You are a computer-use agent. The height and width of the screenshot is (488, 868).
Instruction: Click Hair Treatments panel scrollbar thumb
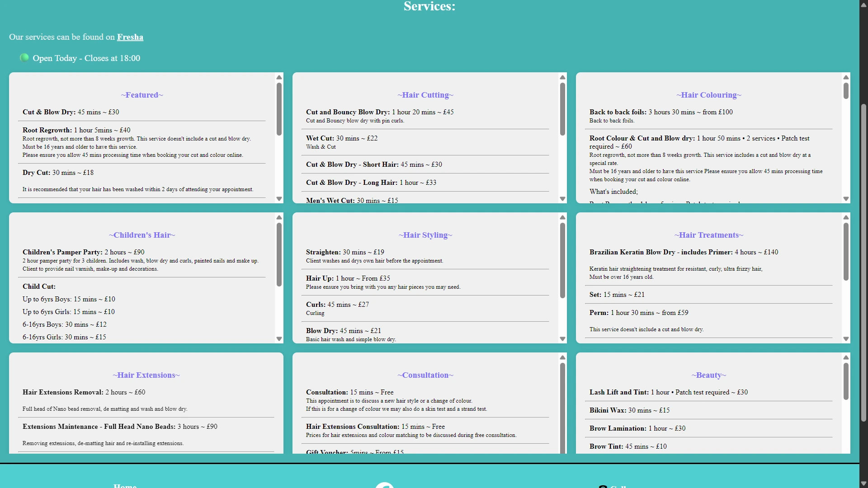coord(846,251)
